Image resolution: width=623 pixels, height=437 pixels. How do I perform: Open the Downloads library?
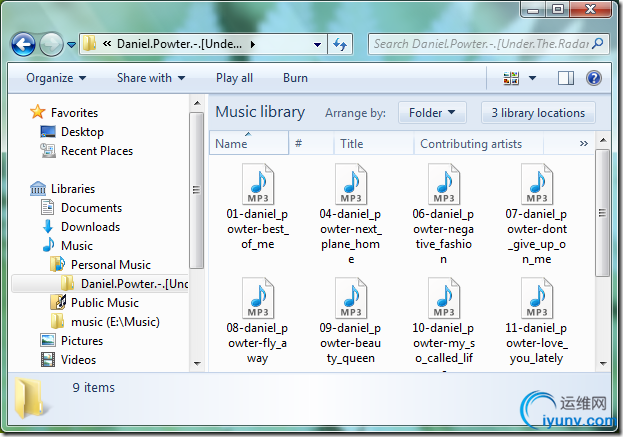point(91,227)
